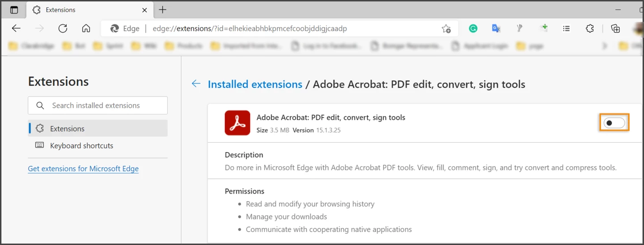Viewport: 644px width, 245px height.
Task: Open the tab actions menu icon
Action: (14, 10)
